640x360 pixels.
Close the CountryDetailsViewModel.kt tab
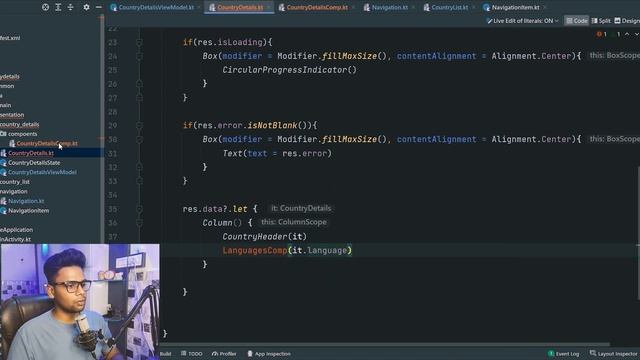199,7
